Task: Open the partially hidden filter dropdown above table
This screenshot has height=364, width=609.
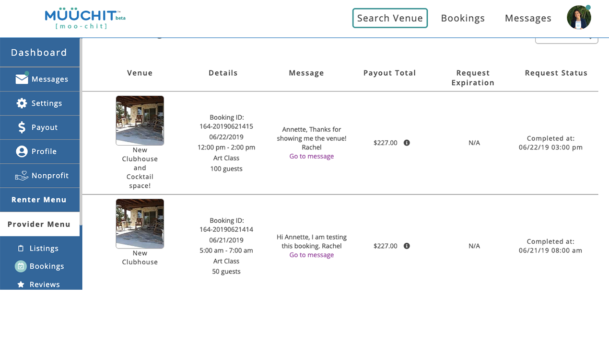Action: point(566,40)
